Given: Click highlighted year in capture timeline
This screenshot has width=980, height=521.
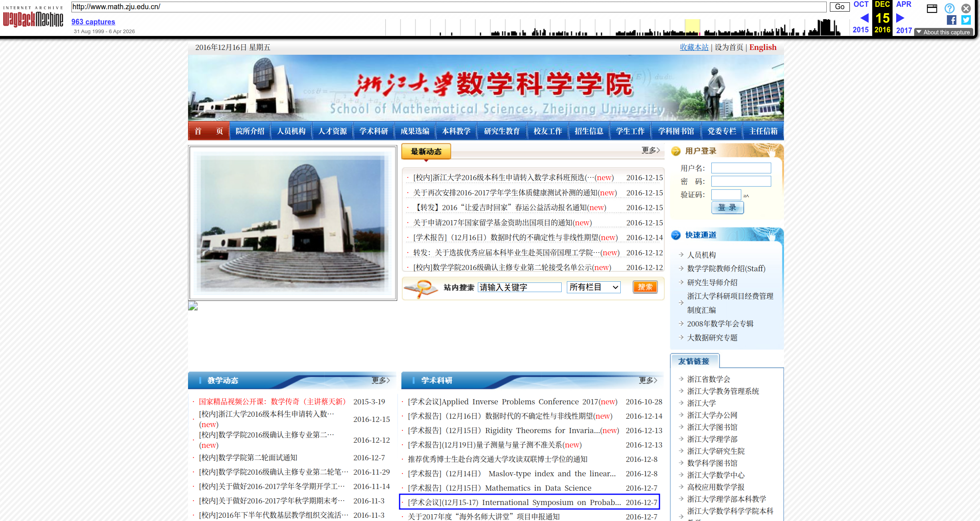Looking at the screenshot, I should [x=692, y=27].
